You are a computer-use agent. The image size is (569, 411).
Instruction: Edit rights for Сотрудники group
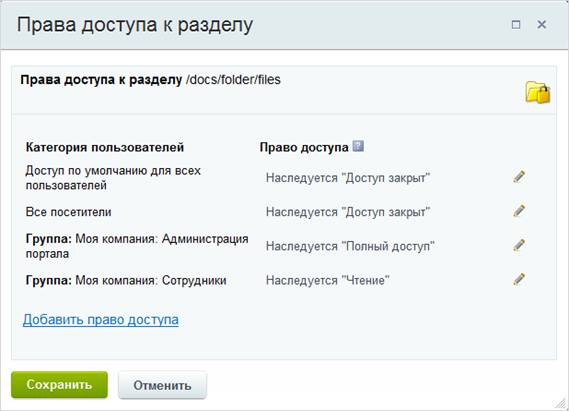coord(519,279)
